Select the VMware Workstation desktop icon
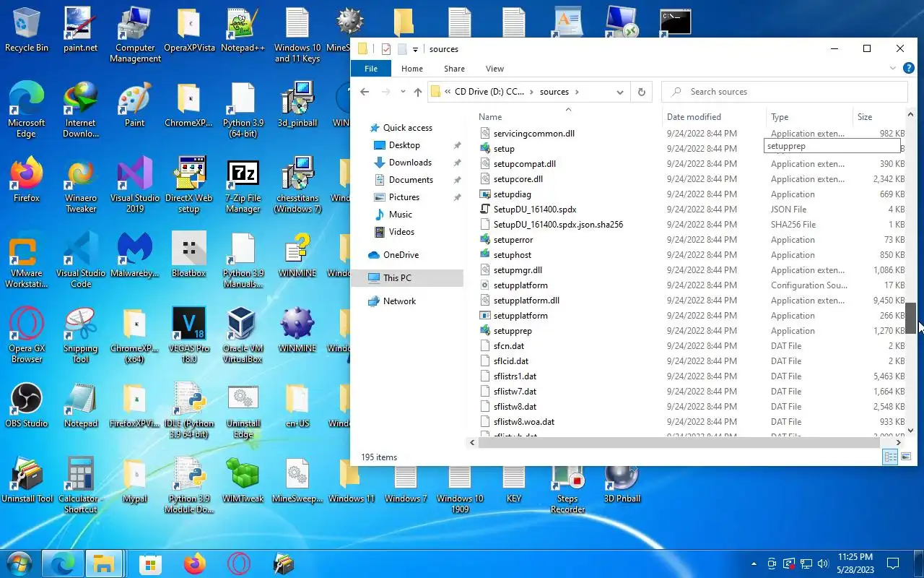Viewport: 924px width, 578px height. point(27,261)
